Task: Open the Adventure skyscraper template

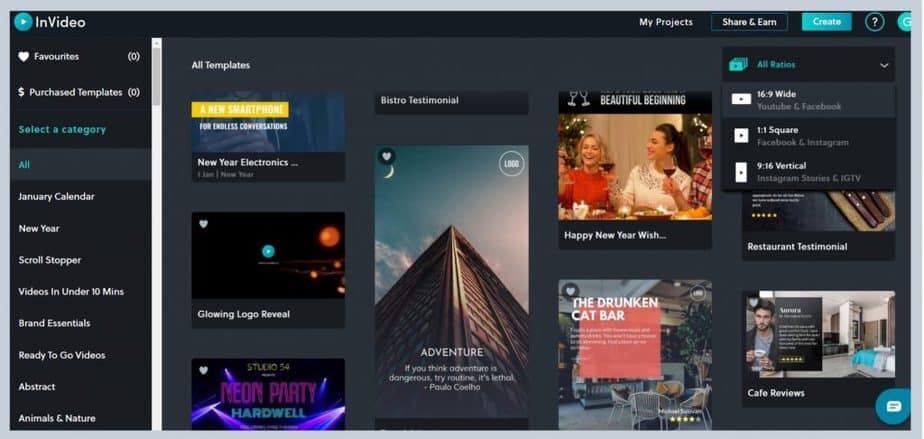Action: point(451,282)
